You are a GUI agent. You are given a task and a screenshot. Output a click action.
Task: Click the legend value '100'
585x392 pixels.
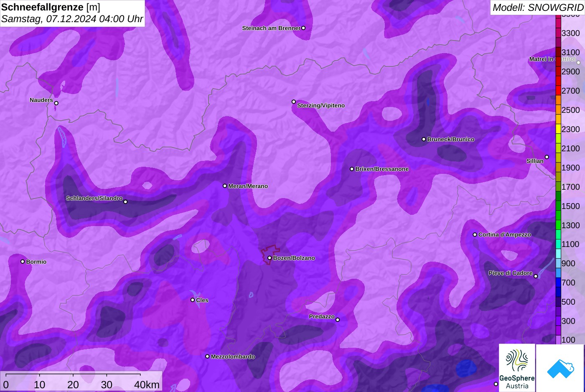[568, 340]
